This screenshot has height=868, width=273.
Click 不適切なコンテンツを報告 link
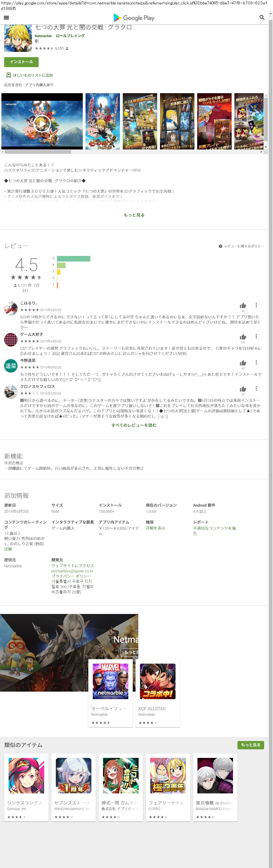point(215,531)
